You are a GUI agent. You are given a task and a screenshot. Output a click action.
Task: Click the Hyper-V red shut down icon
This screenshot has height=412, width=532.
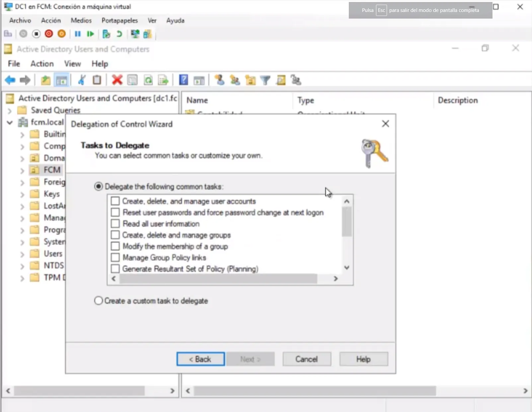(49, 34)
